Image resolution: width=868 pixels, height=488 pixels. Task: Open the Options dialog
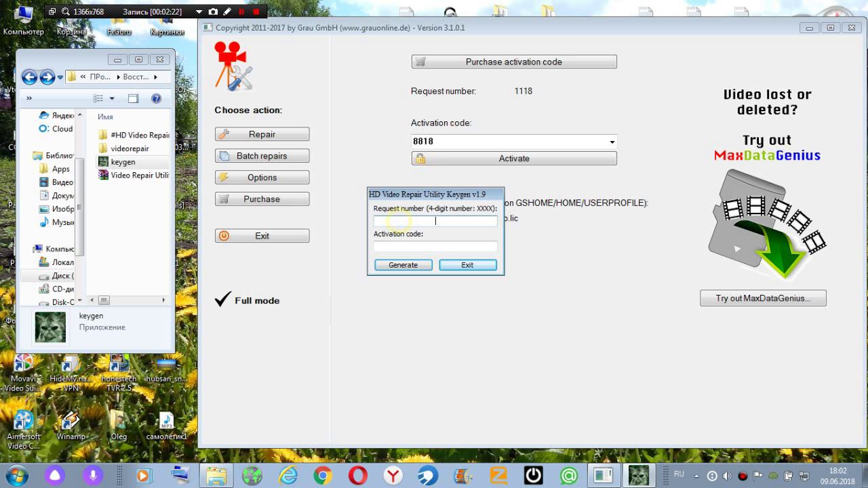click(x=262, y=178)
